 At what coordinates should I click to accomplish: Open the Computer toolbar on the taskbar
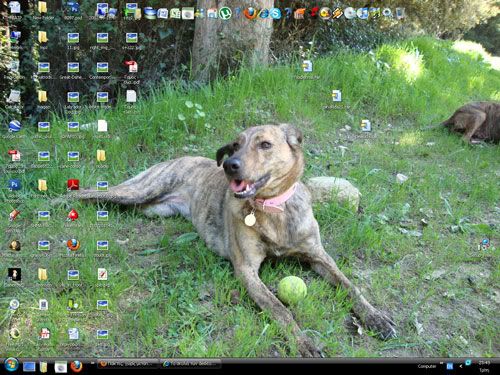click(427, 366)
